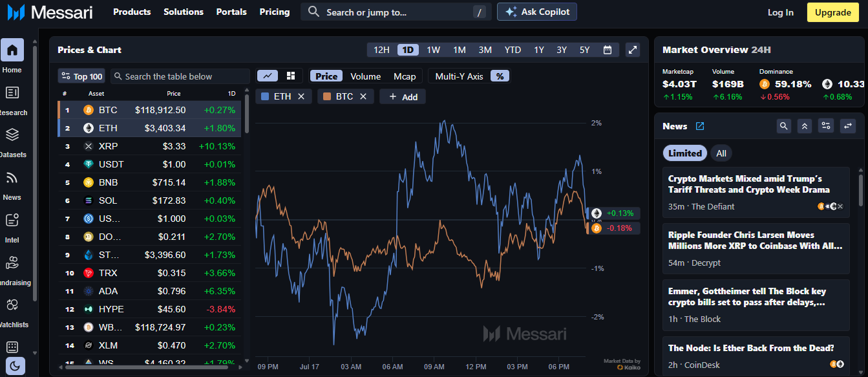868x377 pixels.
Task: Switch to line chart view
Action: [x=268, y=76]
